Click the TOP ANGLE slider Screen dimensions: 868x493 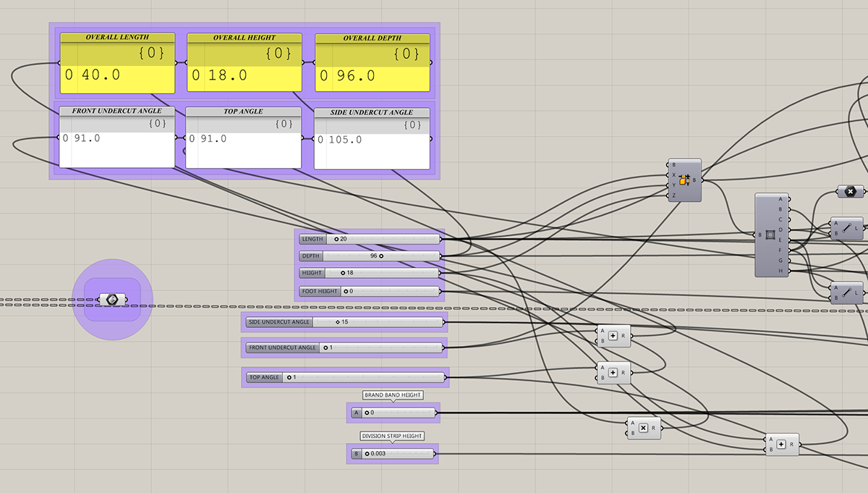344,377
